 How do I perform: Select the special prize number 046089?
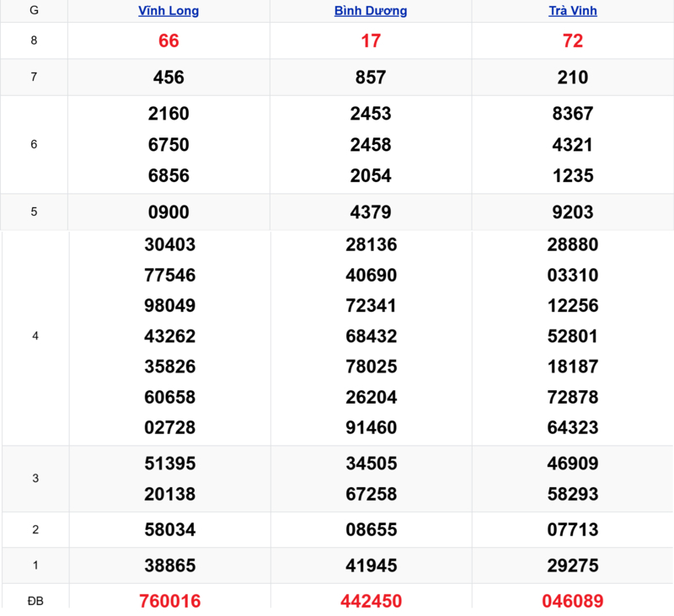tap(573, 601)
